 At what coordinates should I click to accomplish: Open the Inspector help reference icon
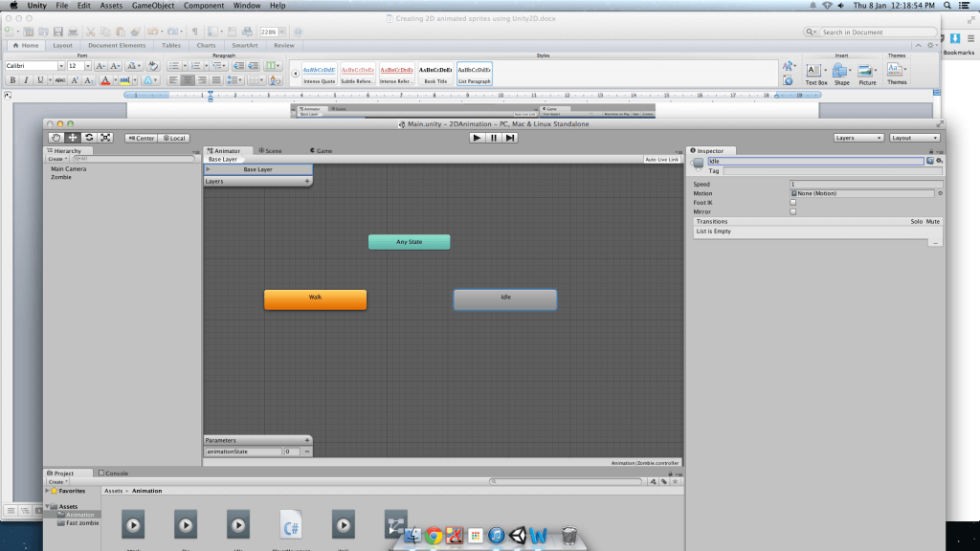[930, 161]
